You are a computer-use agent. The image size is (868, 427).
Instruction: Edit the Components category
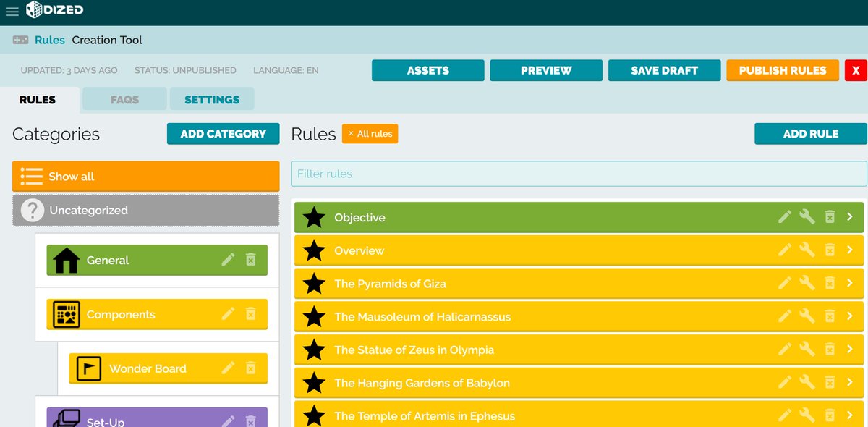(229, 313)
